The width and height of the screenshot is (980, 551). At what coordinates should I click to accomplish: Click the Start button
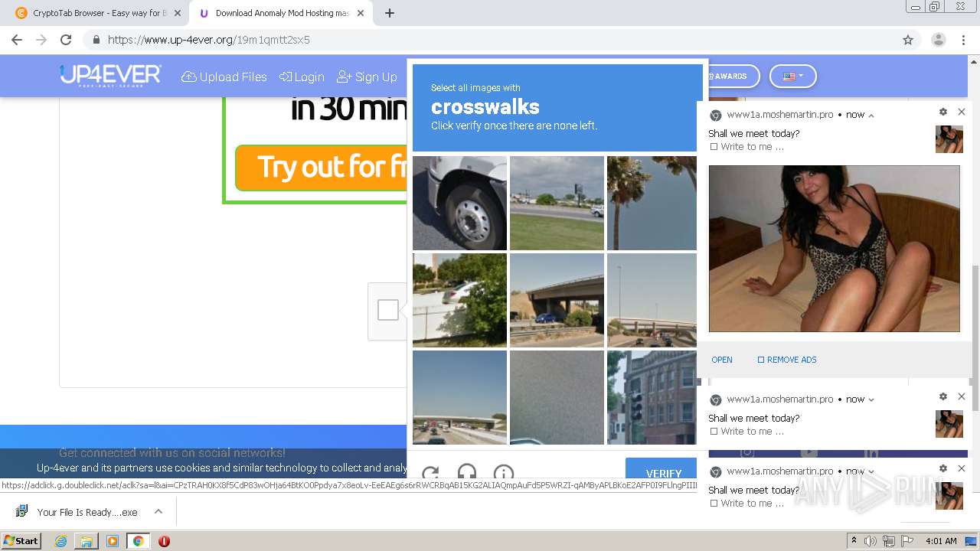click(x=21, y=541)
